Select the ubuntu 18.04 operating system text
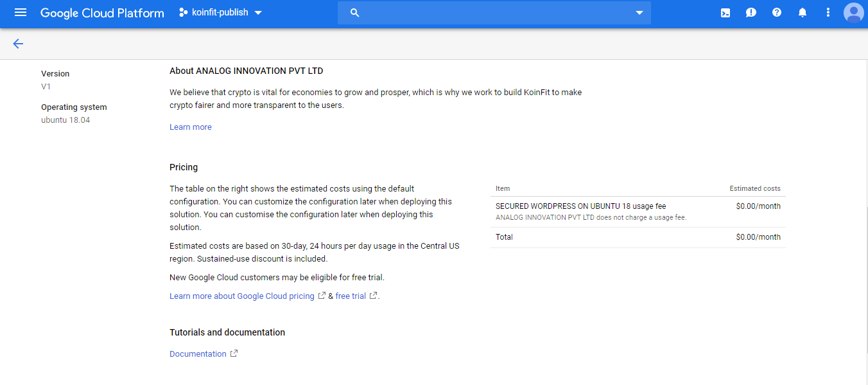Screen dimensions: 868x385 tap(65, 120)
